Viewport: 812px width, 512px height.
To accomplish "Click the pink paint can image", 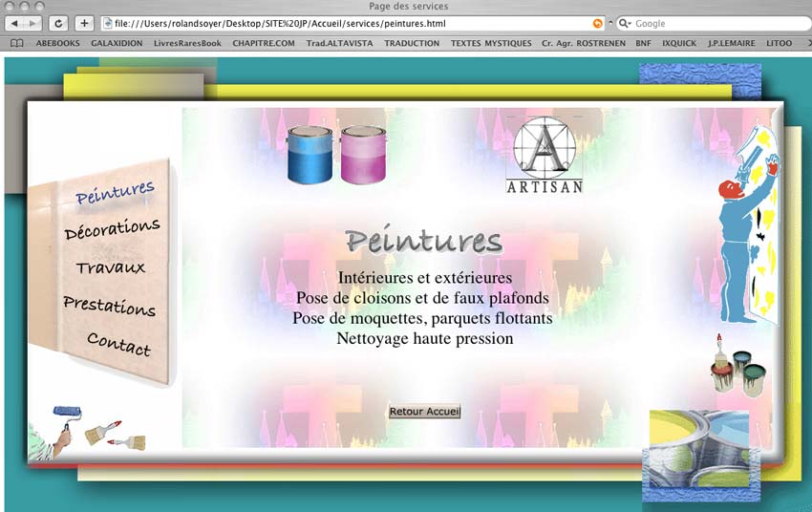I will (364, 155).
